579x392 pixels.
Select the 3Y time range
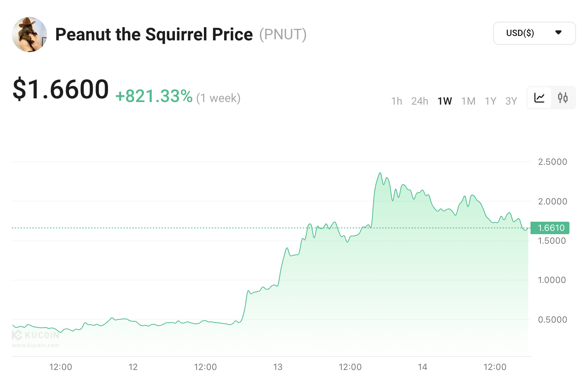(x=511, y=101)
